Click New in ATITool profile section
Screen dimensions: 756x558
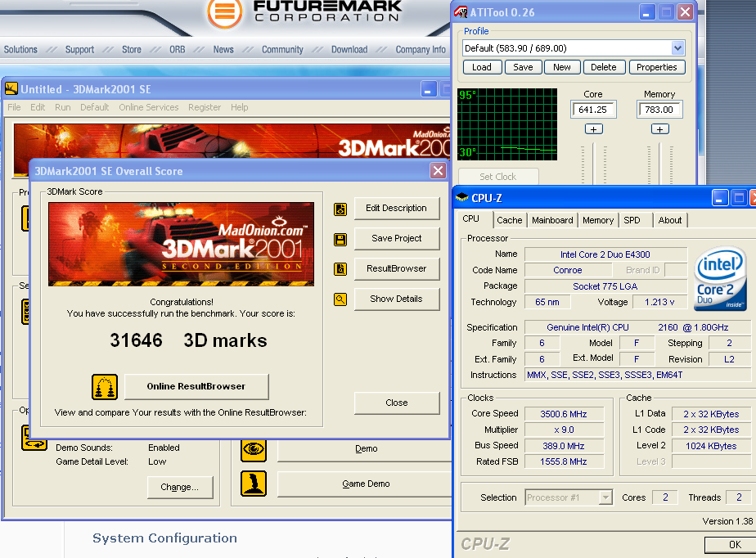click(x=562, y=67)
